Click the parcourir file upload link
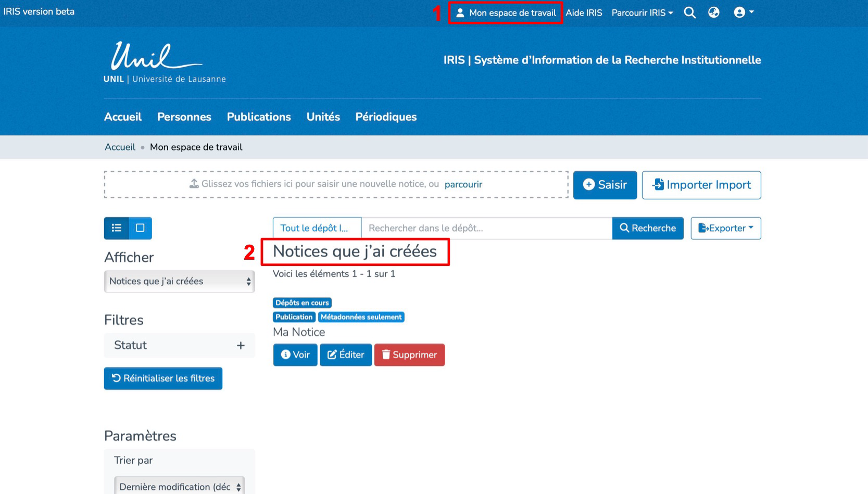The height and width of the screenshot is (494, 868). click(463, 184)
